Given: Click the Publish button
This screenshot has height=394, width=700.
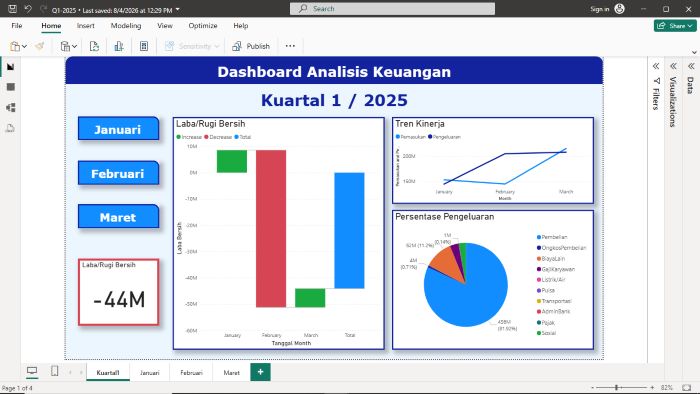Looking at the screenshot, I should 251,46.
